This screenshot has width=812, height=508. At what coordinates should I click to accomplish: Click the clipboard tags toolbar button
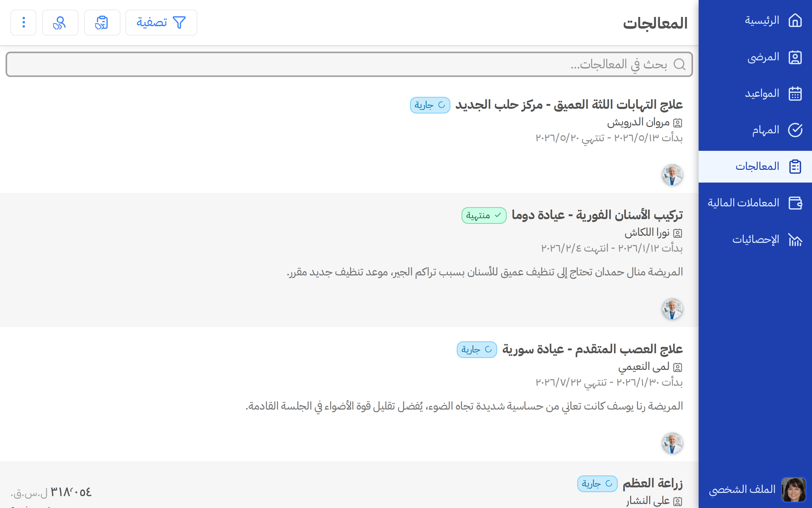102,22
